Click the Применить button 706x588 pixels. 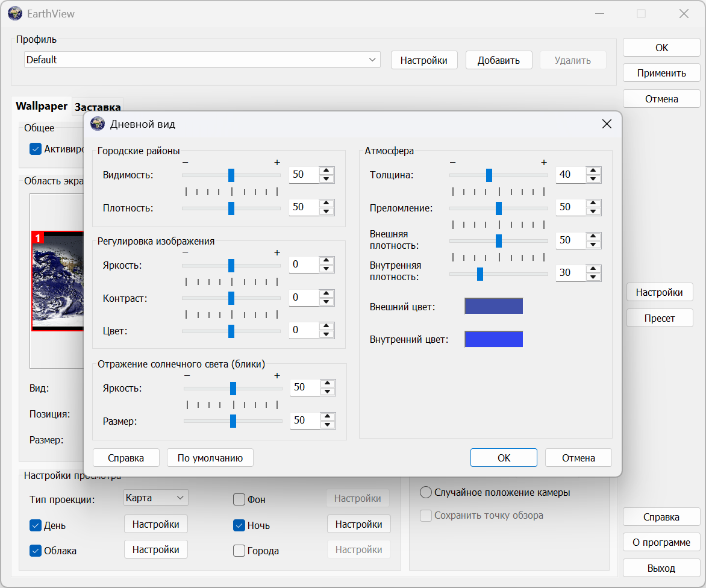661,73
